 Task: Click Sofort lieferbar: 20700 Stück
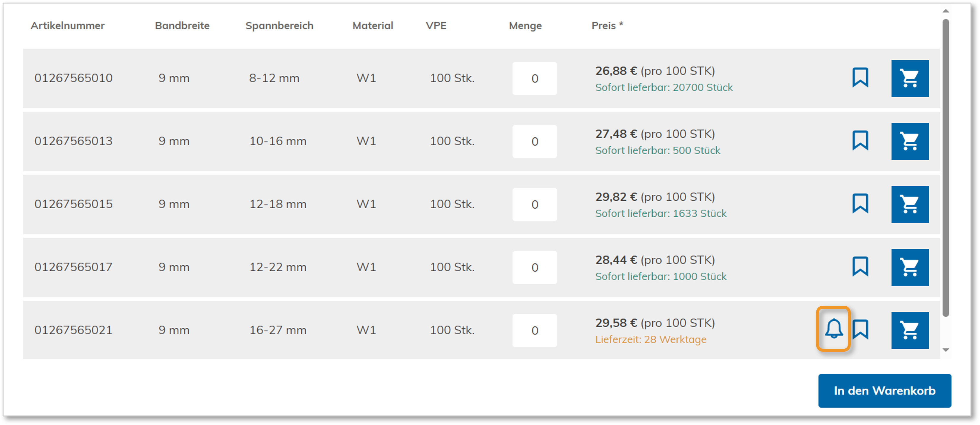click(x=664, y=88)
